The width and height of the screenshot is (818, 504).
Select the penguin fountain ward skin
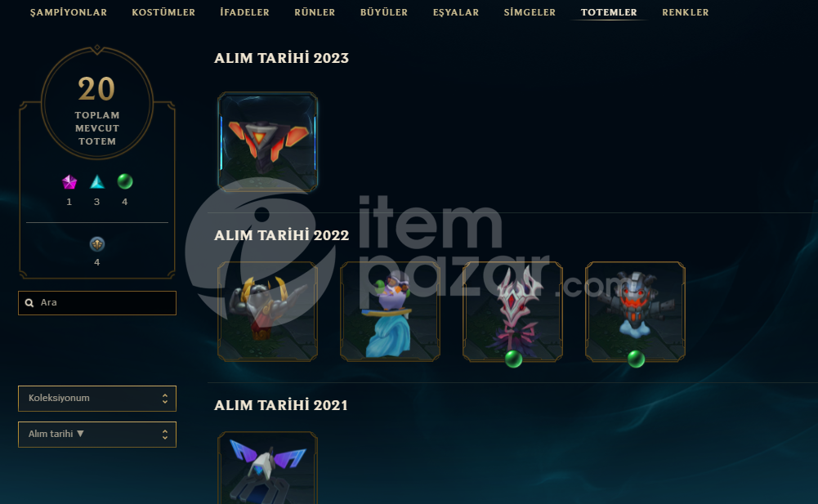(391, 311)
